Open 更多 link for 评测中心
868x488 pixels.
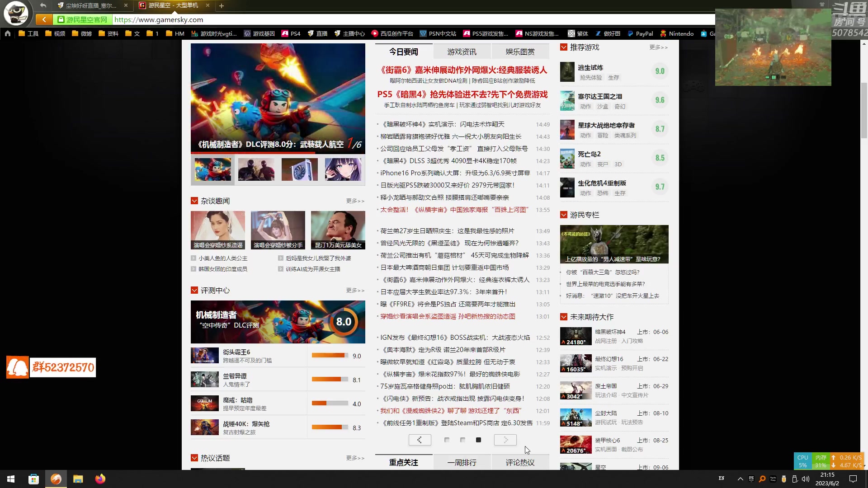click(x=355, y=290)
